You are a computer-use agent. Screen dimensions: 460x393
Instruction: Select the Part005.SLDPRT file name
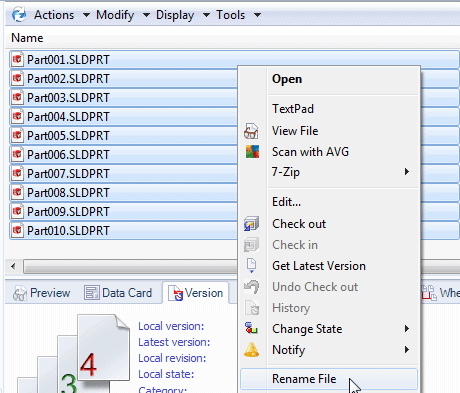68,136
